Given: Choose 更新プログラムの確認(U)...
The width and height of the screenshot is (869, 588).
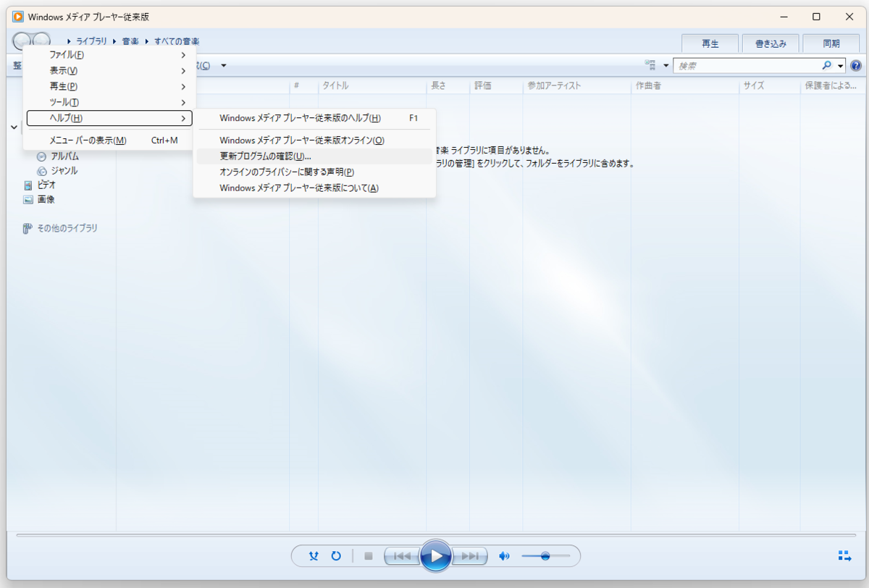Looking at the screenshot, I should point(314,156).
